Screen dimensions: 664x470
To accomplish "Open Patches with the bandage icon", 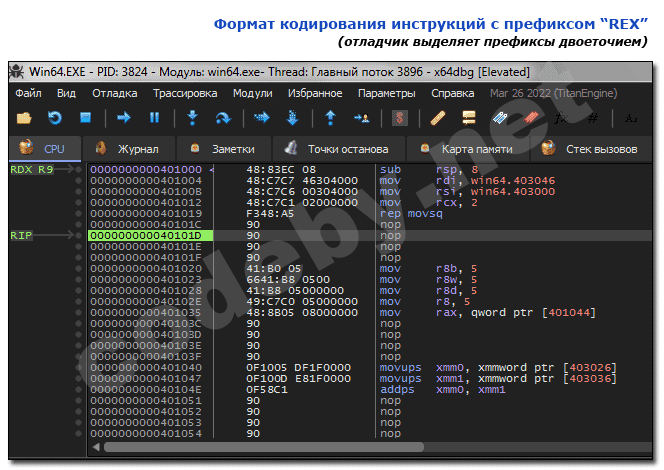I will point(438,118).
